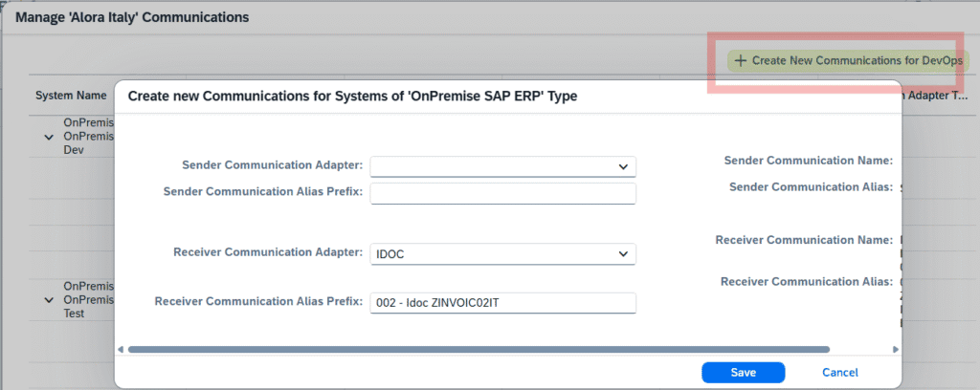Cancel the create communications dialog

tap(840, 373)
